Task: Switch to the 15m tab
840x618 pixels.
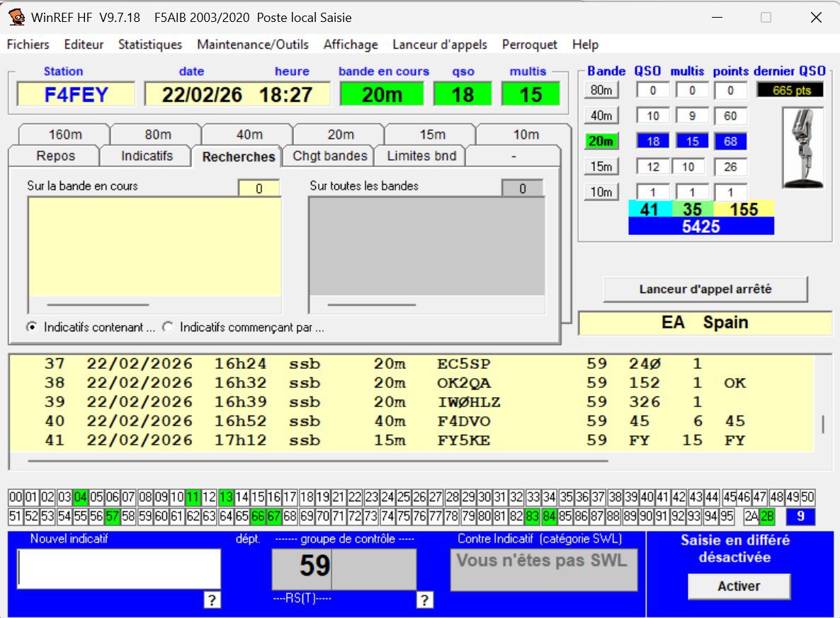Action: pyautogui.click(x=432, y=135)
